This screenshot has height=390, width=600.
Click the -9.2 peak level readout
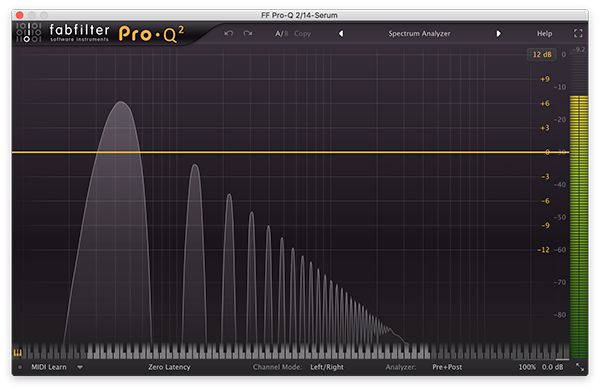(579, 49)
